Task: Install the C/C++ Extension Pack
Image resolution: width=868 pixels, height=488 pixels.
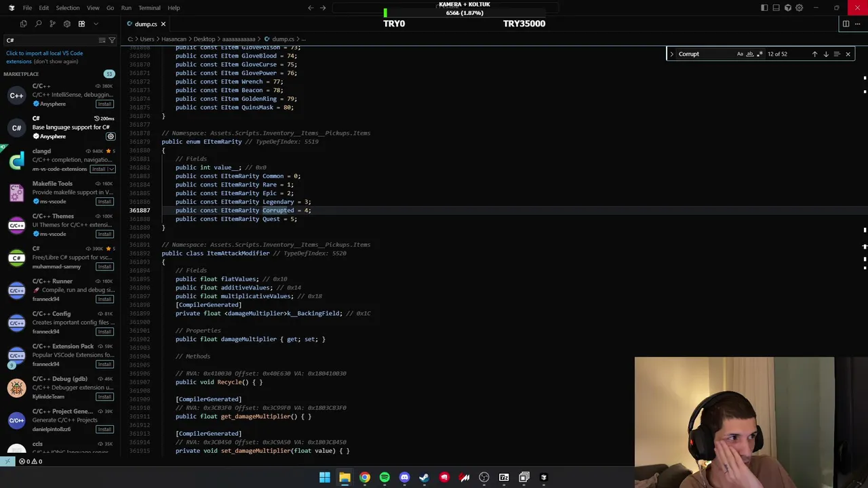Action: (x=104, y=364)
